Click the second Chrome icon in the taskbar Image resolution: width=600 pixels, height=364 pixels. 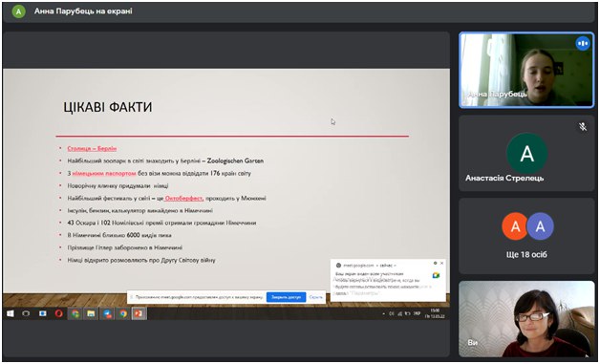click(x=123, y=314)
